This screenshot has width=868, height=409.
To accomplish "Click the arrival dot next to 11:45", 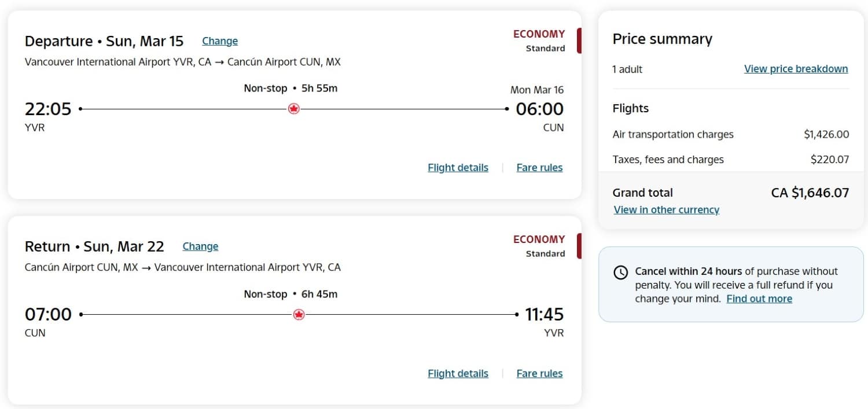I will coord(517,314).
